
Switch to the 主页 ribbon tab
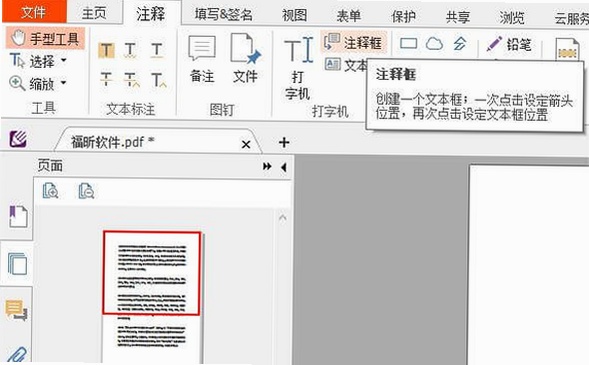[94, 13]
